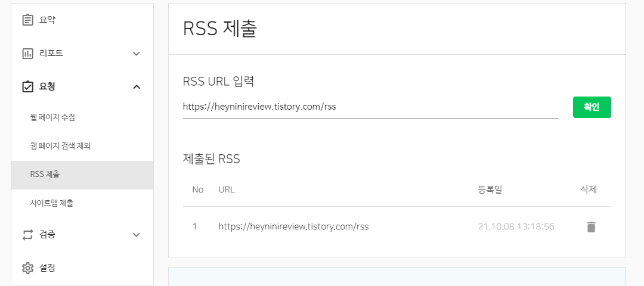Screen dimensions: 644x286
Task: Click row number 1 in table
Action: (x=194, y=226)
